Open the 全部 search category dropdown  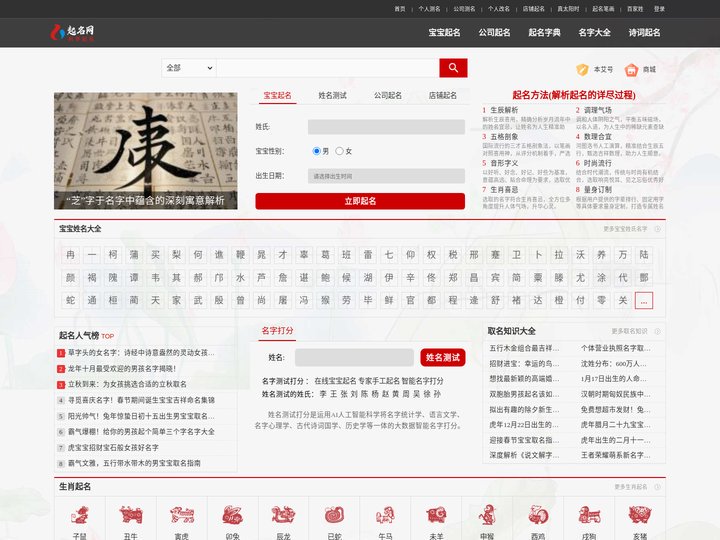pyautogui.click(x=189, y=68)
